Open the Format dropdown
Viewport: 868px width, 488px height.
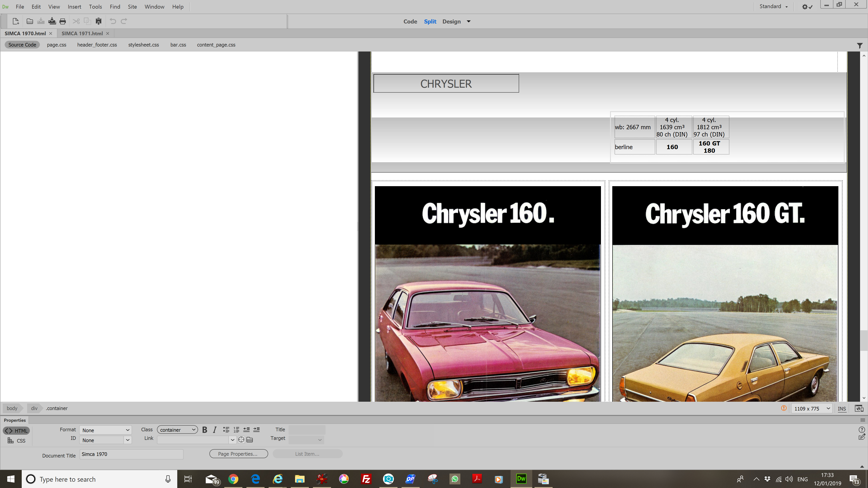pos(105,430)
